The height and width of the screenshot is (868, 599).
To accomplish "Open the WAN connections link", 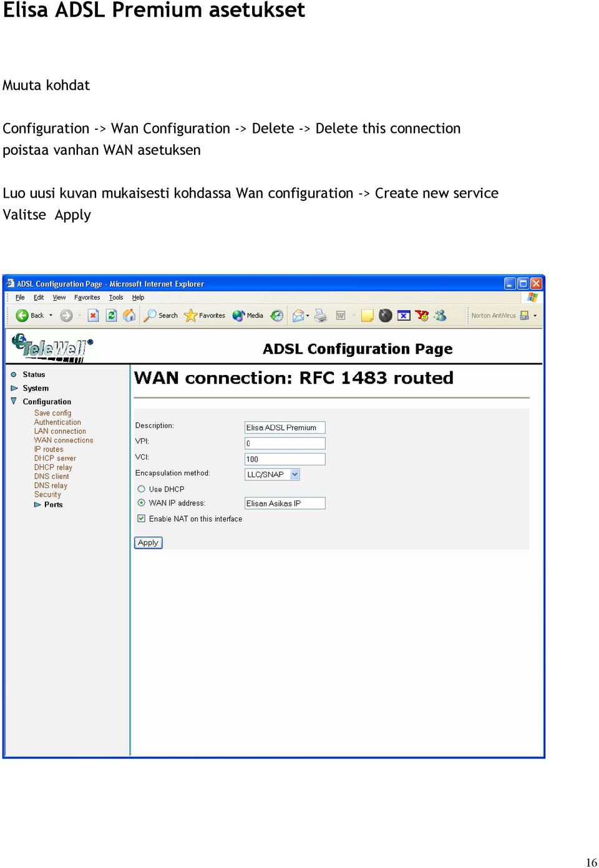I will click(x=64, y=441).
